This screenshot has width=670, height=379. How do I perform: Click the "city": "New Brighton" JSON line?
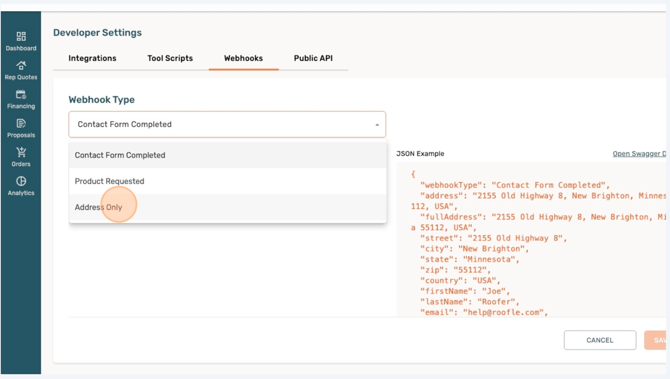(x=474, y=249)
